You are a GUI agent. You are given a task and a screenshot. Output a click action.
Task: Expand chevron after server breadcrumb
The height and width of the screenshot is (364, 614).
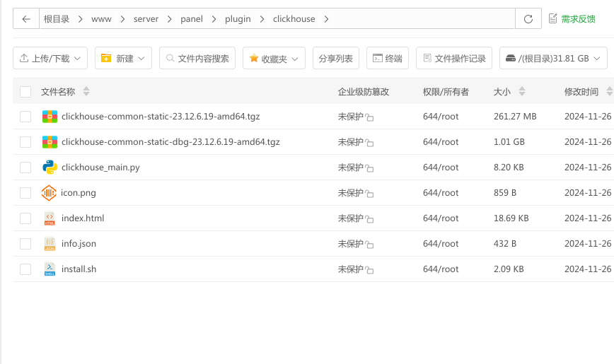point(170,19)
